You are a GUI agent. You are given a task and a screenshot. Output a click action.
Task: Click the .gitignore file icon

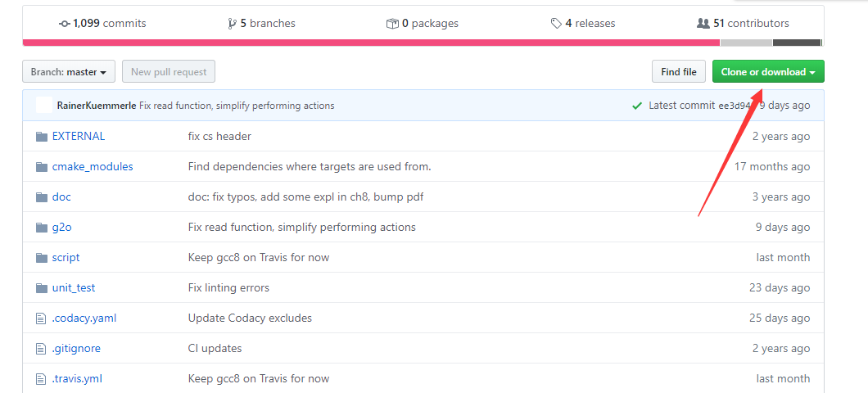click(42, 349)
